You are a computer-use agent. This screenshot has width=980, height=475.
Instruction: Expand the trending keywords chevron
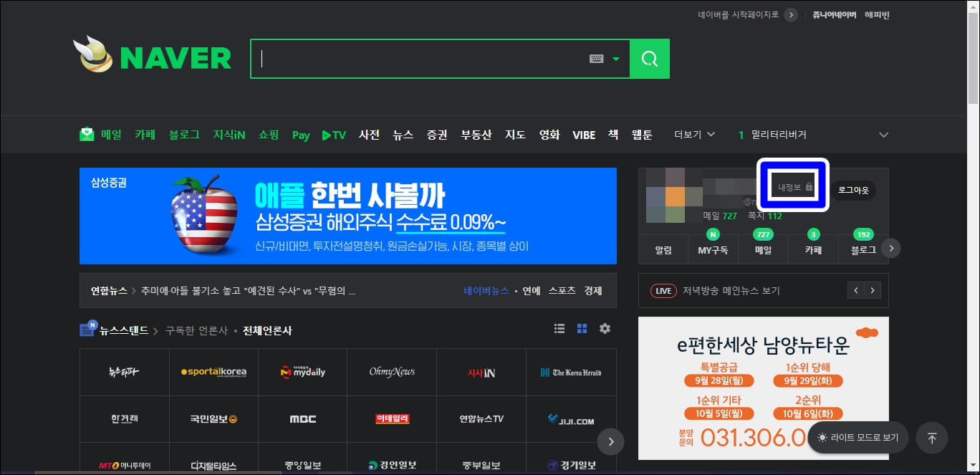click(884, 135)
